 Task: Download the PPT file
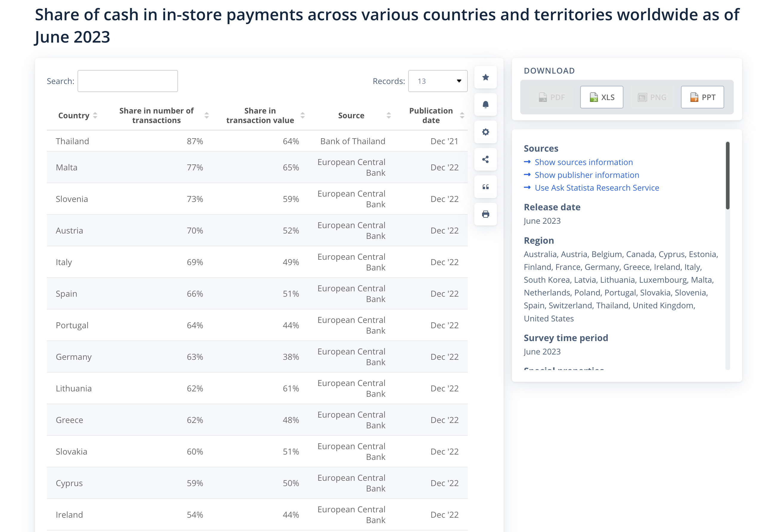click(x=702, y=97)
